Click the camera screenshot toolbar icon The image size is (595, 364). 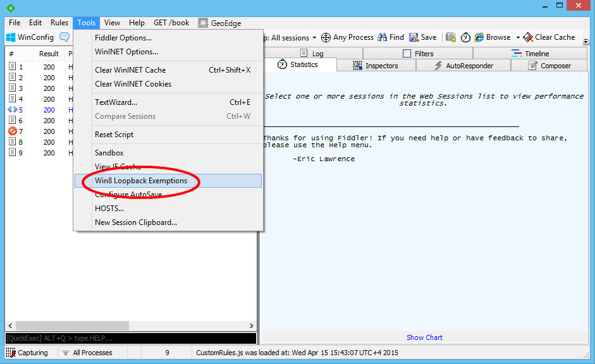tap(450, 37)
